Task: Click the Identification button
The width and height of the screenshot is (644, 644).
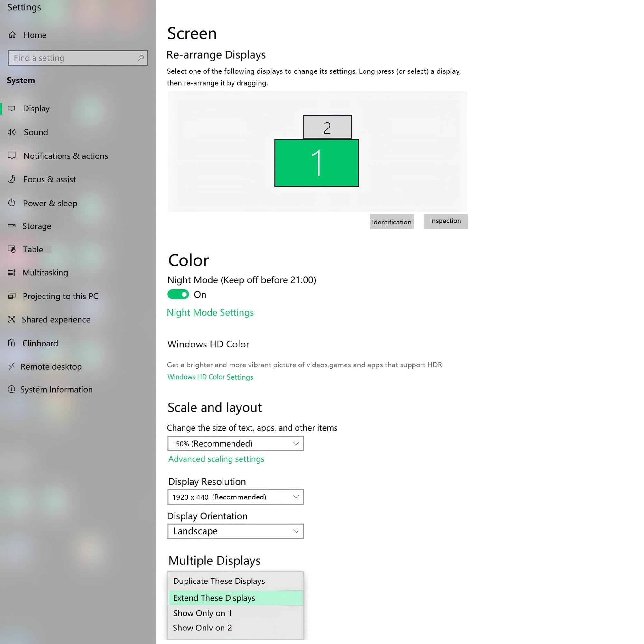Action: 392,222
